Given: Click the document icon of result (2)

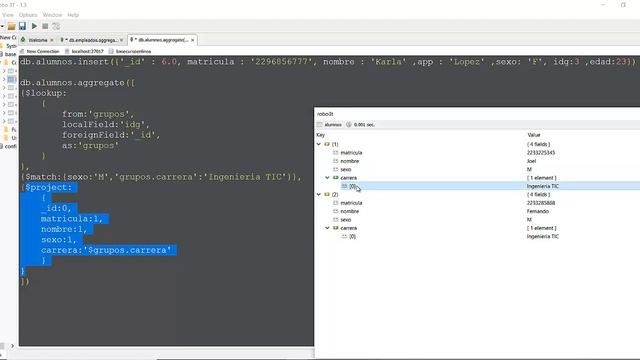Looking at the screenshot, I should click(327, 195).
